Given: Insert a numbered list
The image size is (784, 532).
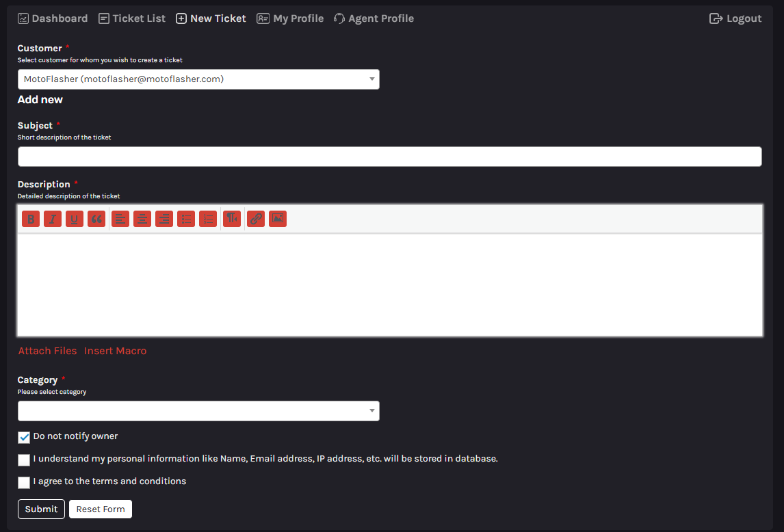Looking at the screenshot, I should 208,219.
